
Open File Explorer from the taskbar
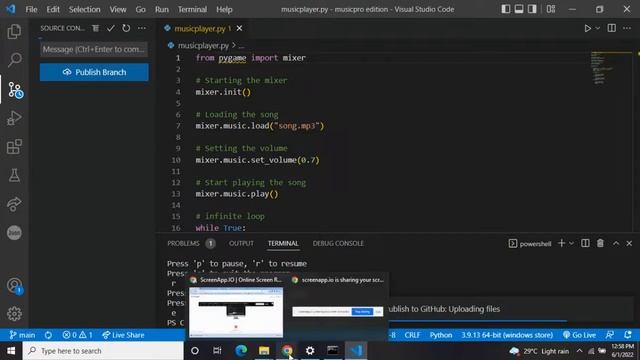264,351
